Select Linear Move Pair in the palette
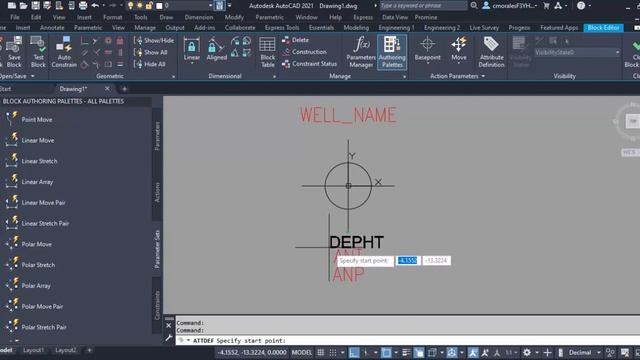The width and height of the screenshot is (640, 360). tap(36, 202)
